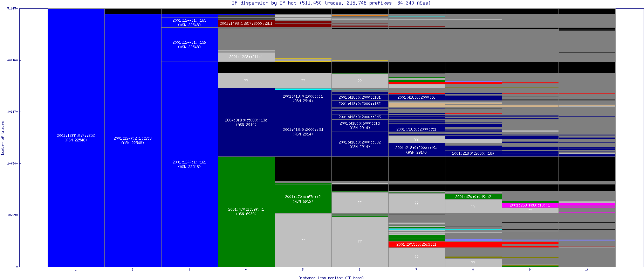
Task: Pick the 2001:218:0:2000::18a bar
Action: (x=473, y=153)
